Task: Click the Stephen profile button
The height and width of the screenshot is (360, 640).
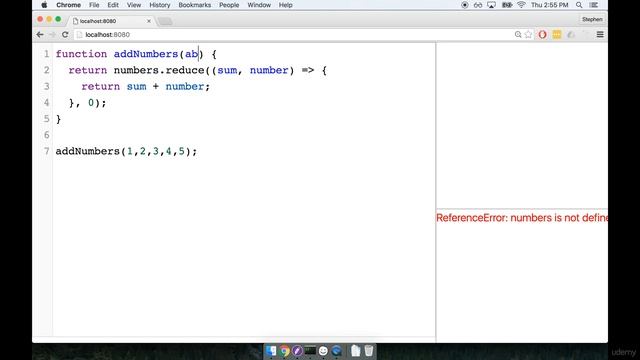Action: coord(592,19)
